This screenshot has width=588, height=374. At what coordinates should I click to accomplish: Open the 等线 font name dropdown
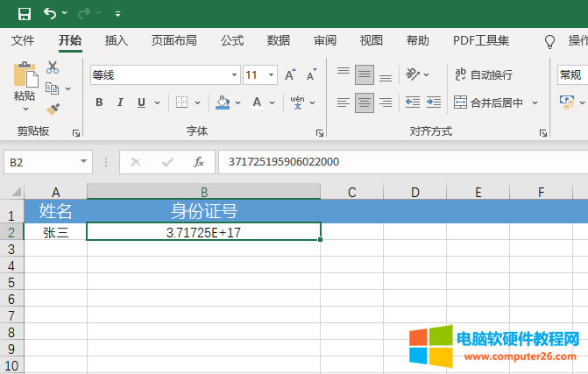pyautogui.click(x=234, y=75)
